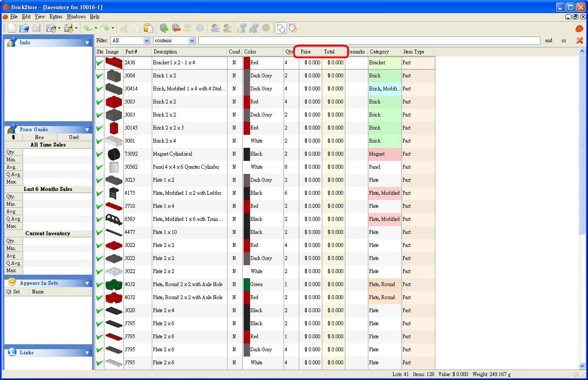588x380 pixels.
Task: Toggle the highlighted plug-shaped toolbar button
Action: [281, 28]
